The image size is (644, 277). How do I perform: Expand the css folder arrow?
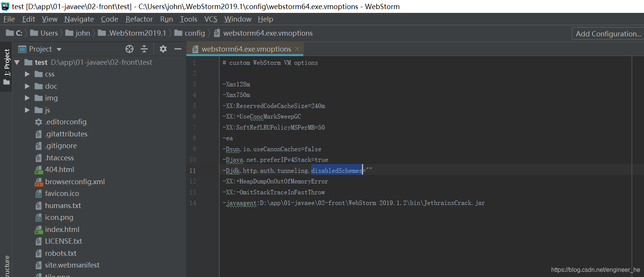[27, 74]
